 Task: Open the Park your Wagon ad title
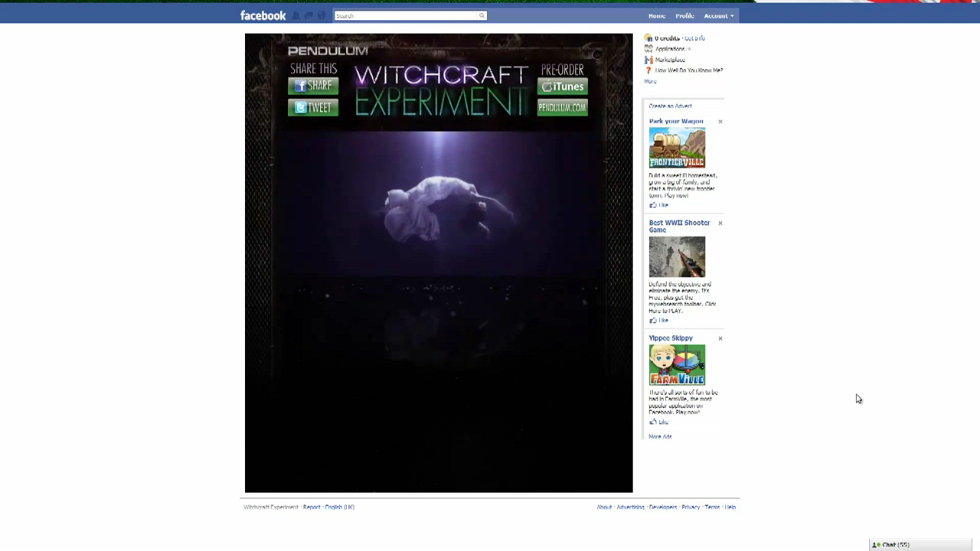click(676, 122)
